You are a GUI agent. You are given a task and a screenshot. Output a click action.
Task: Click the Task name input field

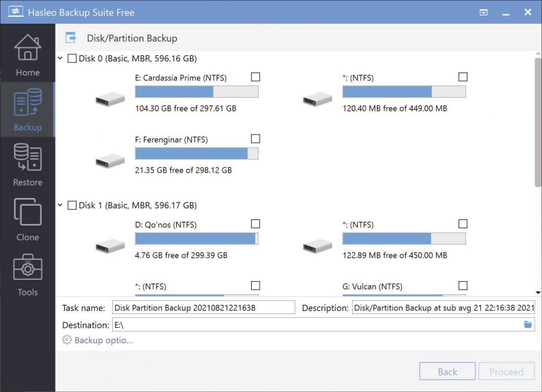204,308
